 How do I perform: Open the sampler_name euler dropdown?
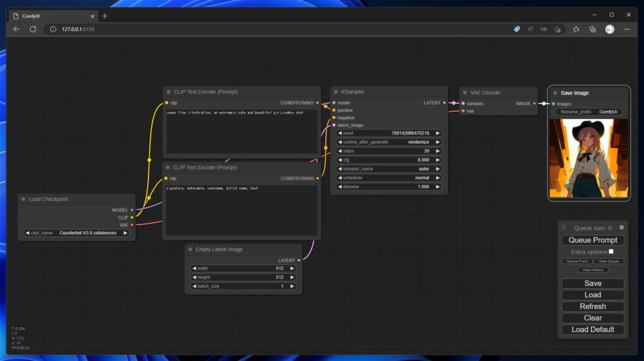point(388,169)
